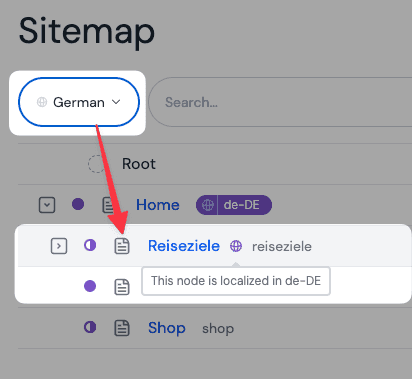
Task: Click the document icon below Reiseziele row
Action: 122,287
